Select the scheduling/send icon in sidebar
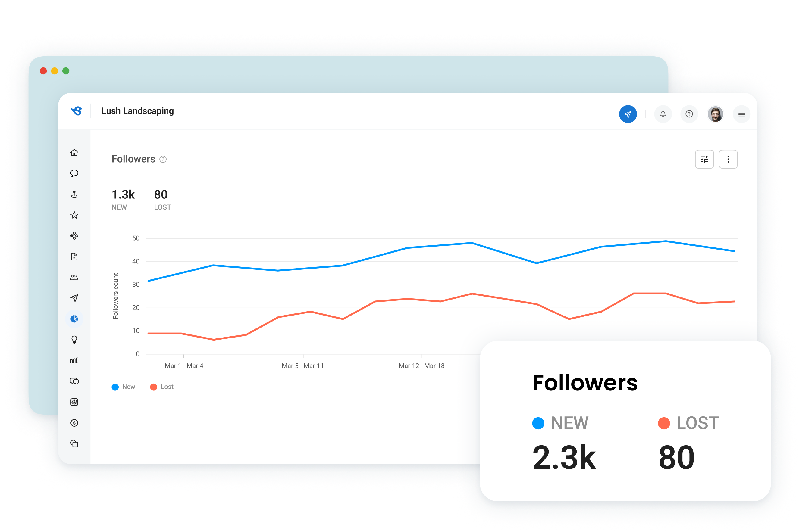The width and height of the screenshot is (799, 532). [x=74, y=299]
